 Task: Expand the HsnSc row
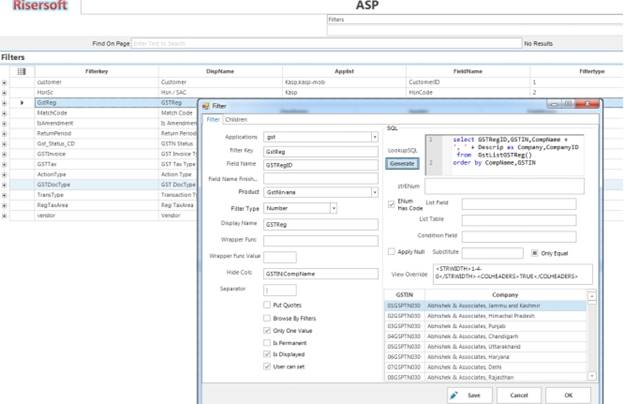coord(4,92)
